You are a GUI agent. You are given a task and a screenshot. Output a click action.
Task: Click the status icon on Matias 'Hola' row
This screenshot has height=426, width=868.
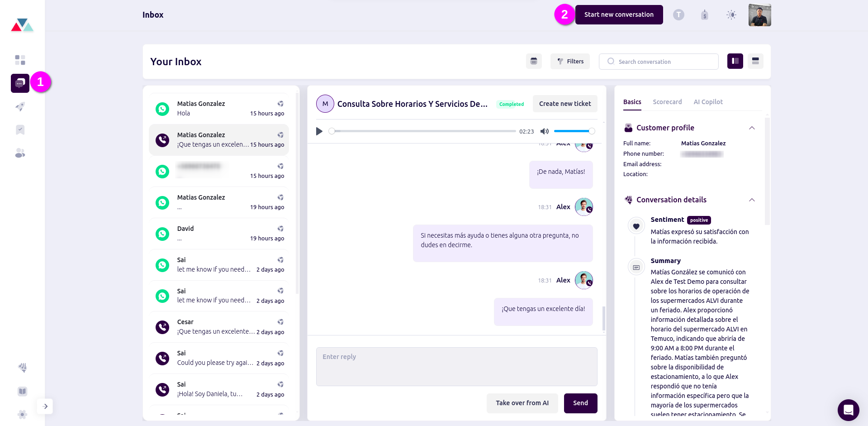click(x=280, y=104)
